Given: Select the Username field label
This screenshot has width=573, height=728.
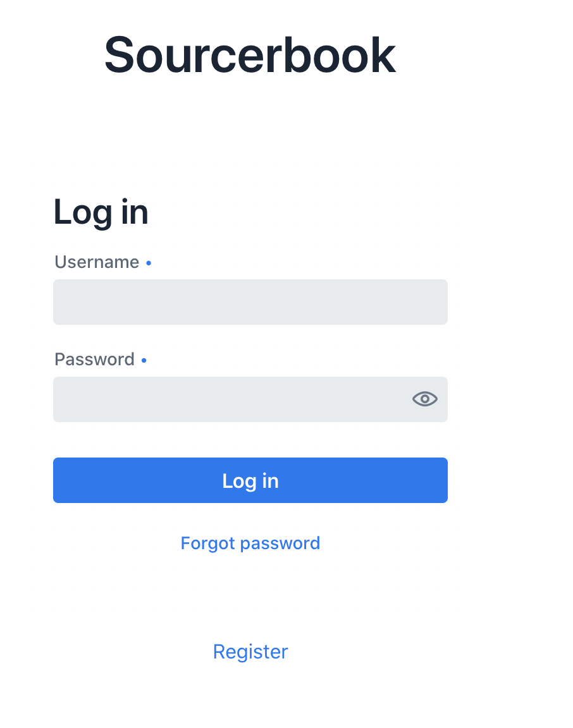Looking at the screenshot, I should (97, 262).
